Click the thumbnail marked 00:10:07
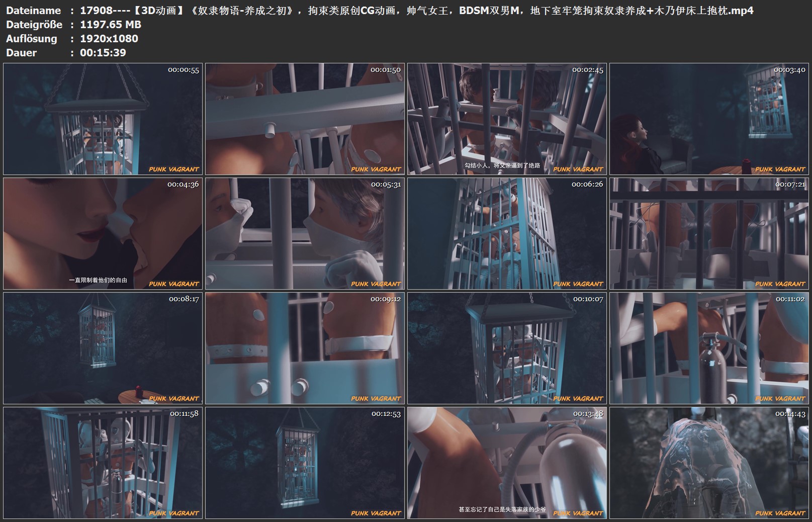This screenshot has height=522, width=812. tap(507, 348)
